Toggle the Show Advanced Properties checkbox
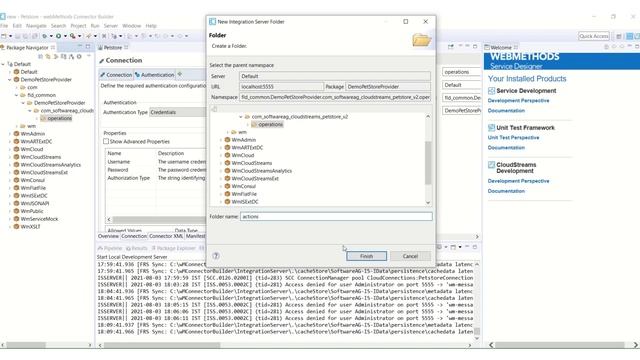Image resolution: width=640 pixels, height=360 pixels. click(106, 141)
